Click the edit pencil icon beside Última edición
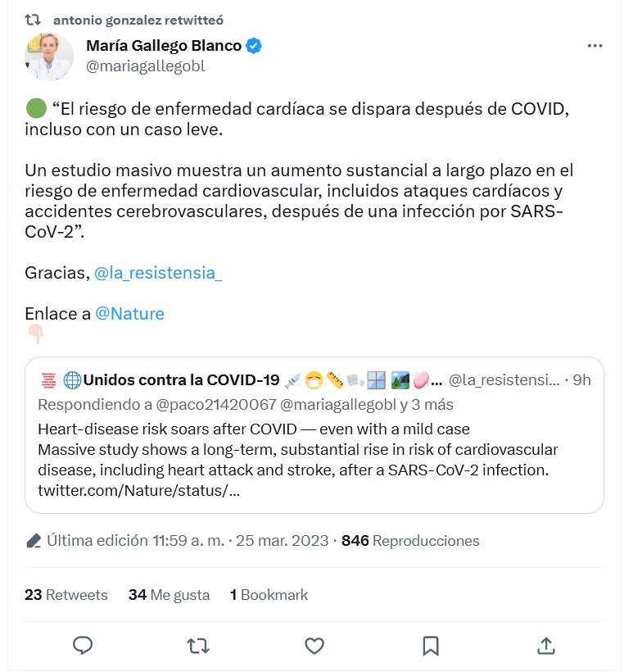This screenshot has width=624, height=672. pos(34,541)
